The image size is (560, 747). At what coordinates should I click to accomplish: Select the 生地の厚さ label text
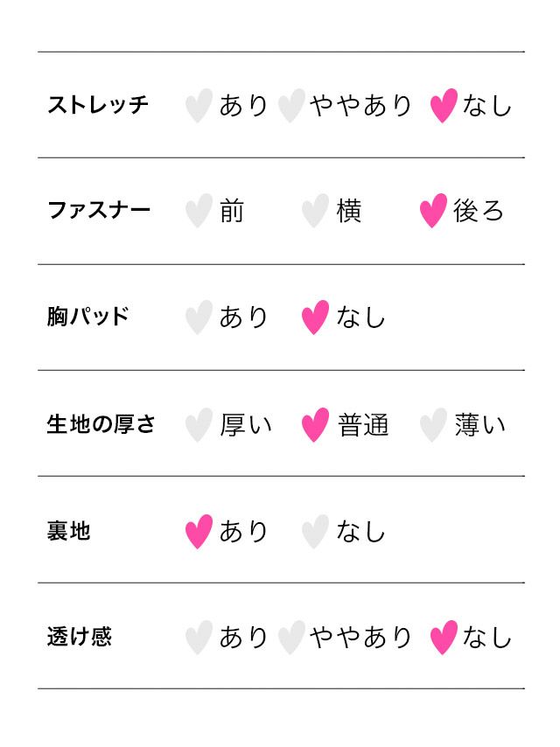click(101, 424)
